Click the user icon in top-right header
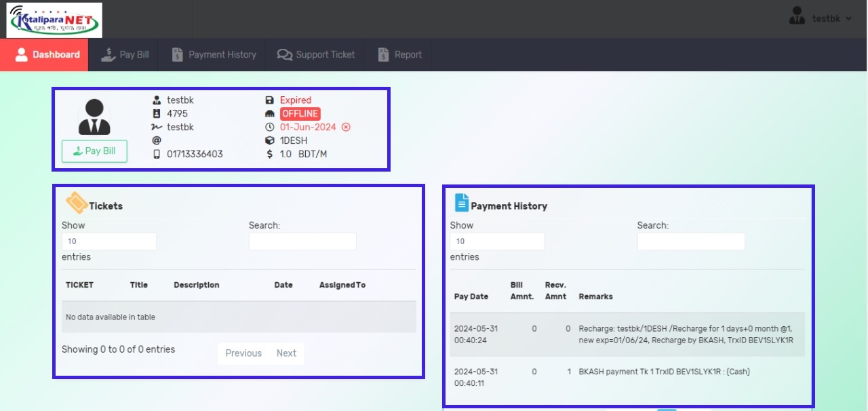Image resolution: width=868 pixels, height=411 pixels. (x=797, y=18)
